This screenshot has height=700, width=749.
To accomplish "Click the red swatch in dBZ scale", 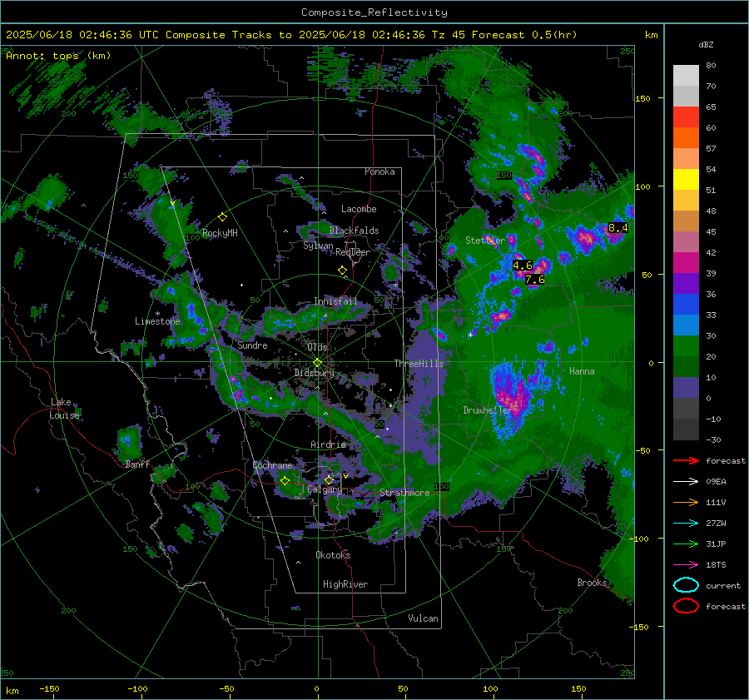I will tap(686, 117).
